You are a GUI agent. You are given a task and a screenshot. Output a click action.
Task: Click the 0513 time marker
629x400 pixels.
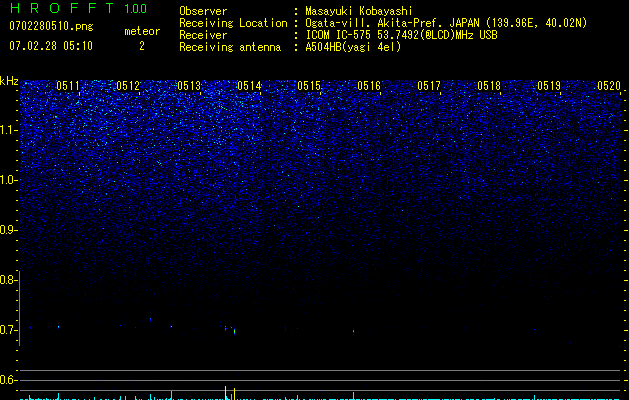(189, 86)
